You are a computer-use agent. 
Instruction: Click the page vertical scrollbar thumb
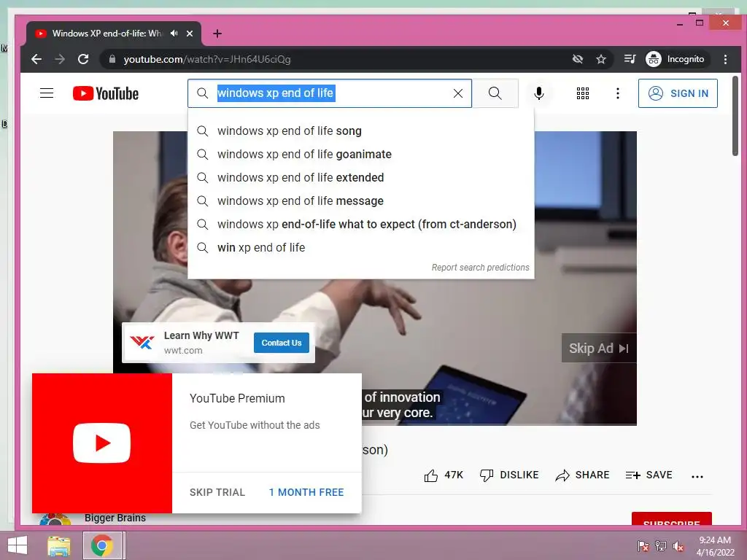tap(735, 116)
